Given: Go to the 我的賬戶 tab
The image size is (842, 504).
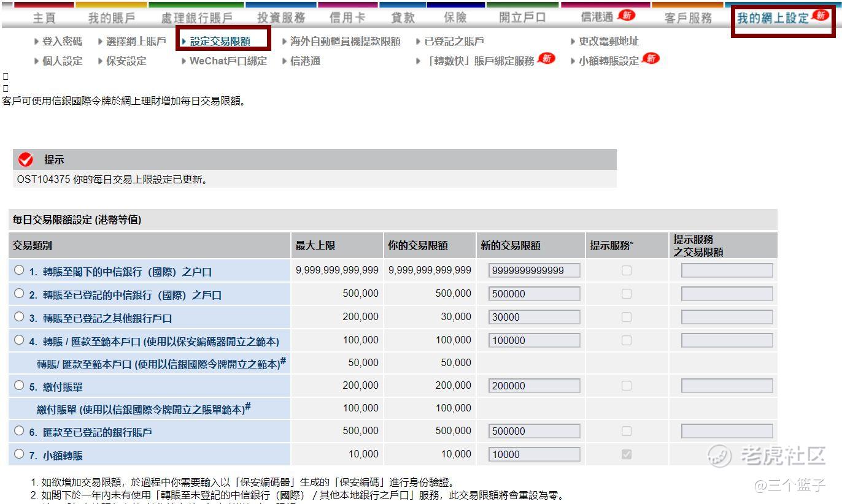Looking at the screenshot, I should point(111,18).
